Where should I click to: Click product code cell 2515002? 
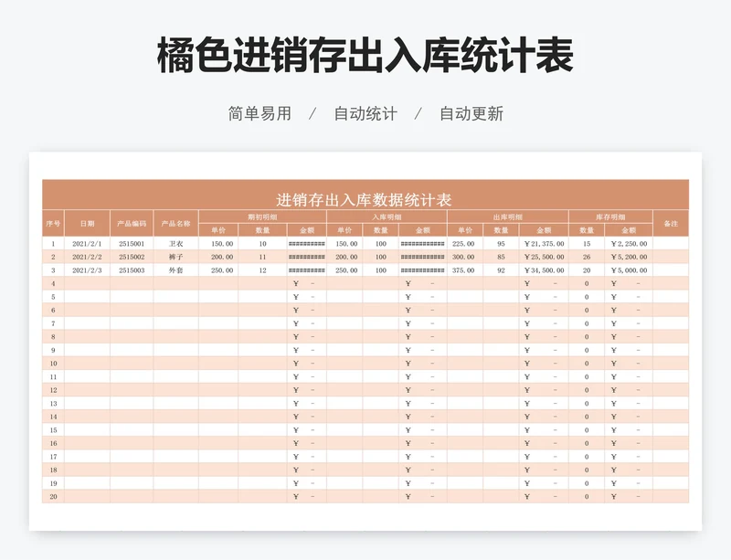[x=132, y=257]
